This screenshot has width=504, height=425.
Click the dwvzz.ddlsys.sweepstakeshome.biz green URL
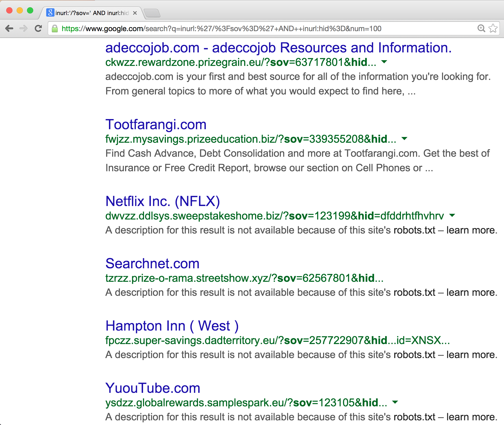275,216
